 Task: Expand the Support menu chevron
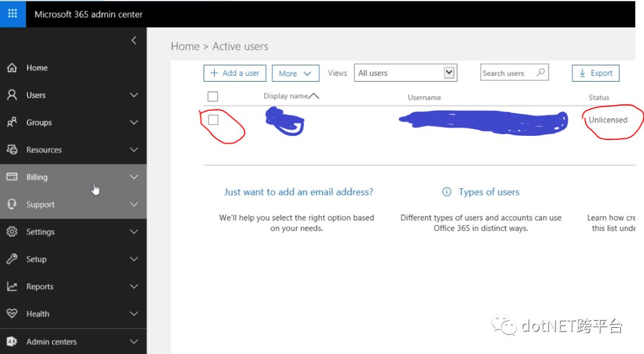(x=134, y=204)
